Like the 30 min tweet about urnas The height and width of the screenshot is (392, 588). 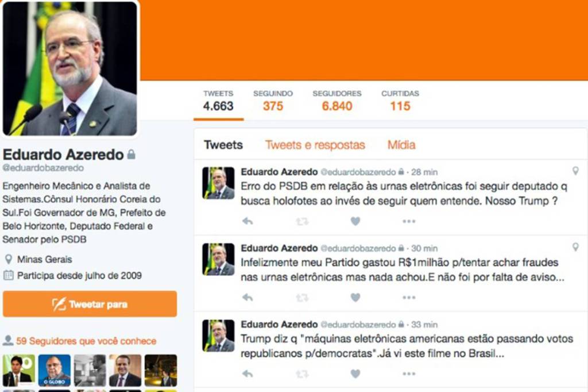click(355, 297)
